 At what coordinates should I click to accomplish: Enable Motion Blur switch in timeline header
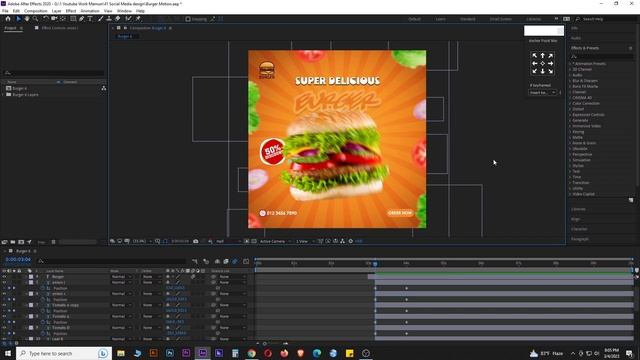235,261
